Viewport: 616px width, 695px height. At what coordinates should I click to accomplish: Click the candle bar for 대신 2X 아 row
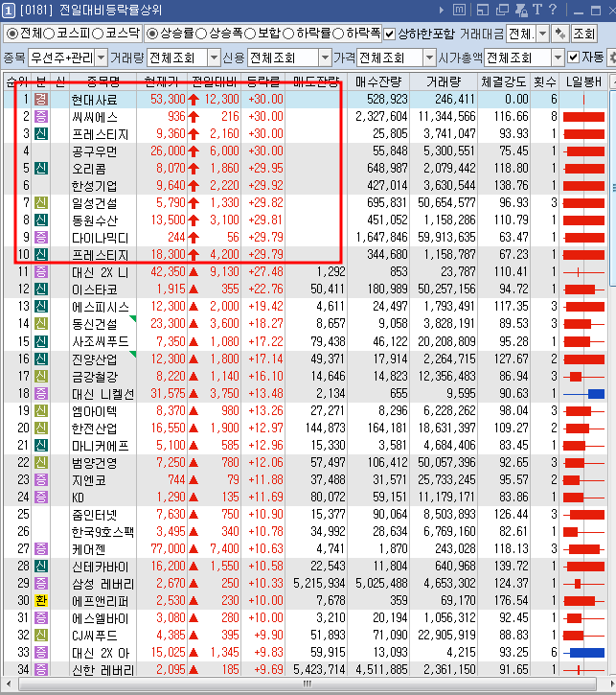[583, 653]
